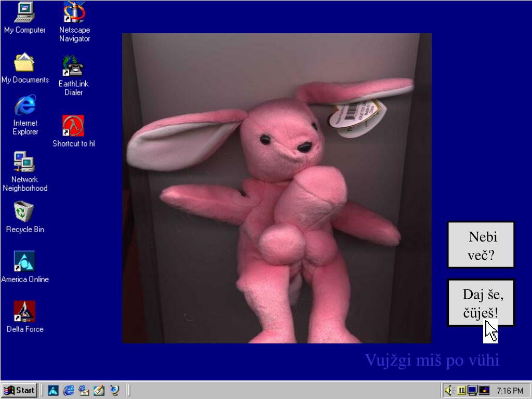Click the volume speaker tray icon
Screen dimensions: 532x399
449,391
